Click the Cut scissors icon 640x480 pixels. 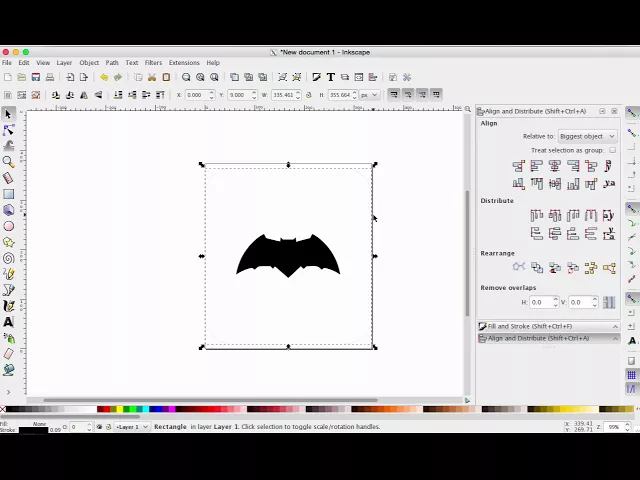[x=152, y=77]
